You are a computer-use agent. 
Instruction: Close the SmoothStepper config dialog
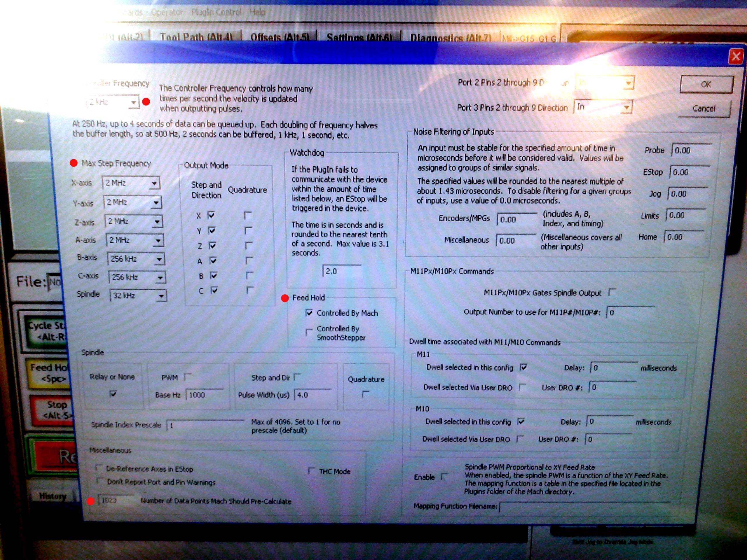coord(736,56)
